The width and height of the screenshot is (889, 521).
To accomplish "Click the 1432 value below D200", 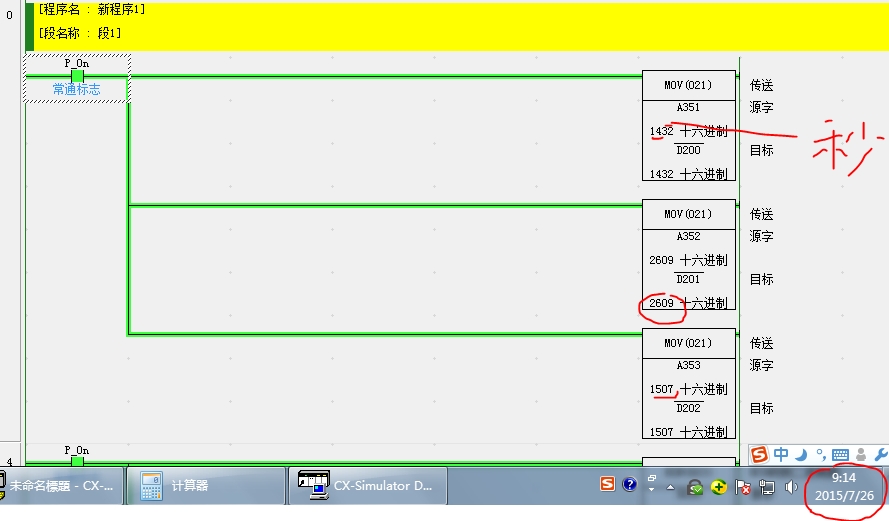I will click(x=662, y=174).
